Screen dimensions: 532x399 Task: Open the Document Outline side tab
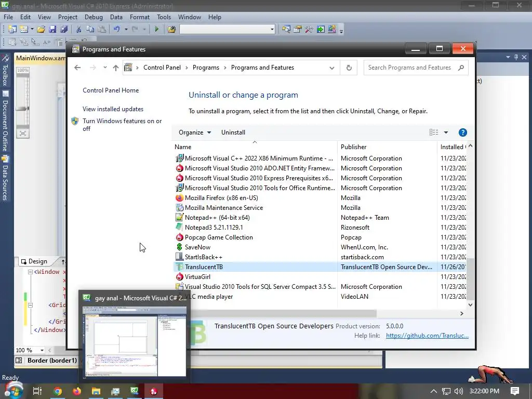[x=5, y=122]
